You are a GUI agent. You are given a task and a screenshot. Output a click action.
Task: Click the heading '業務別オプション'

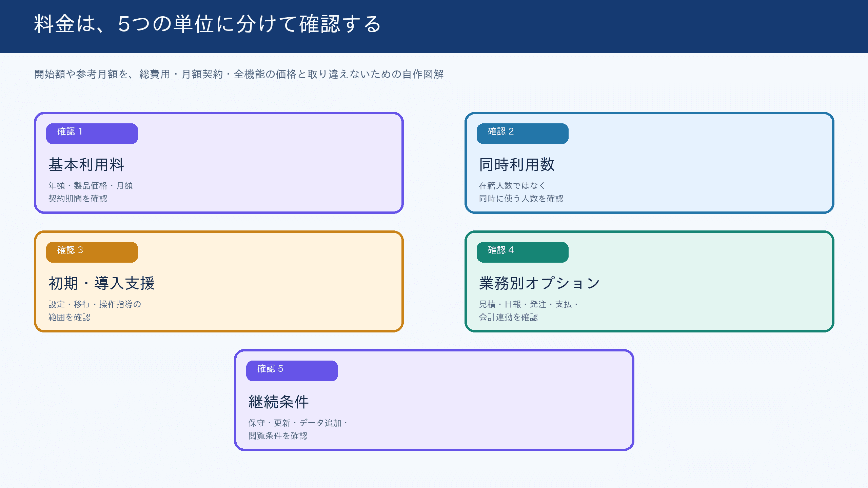point(540,283)
